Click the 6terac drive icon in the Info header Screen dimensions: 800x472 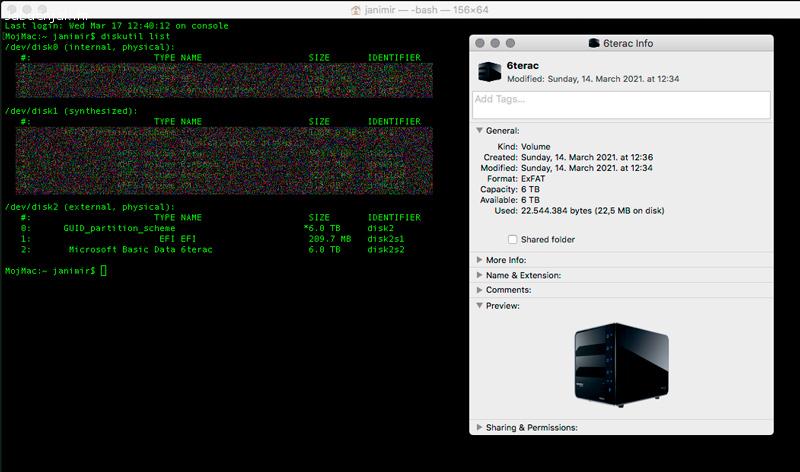(489, 71)
